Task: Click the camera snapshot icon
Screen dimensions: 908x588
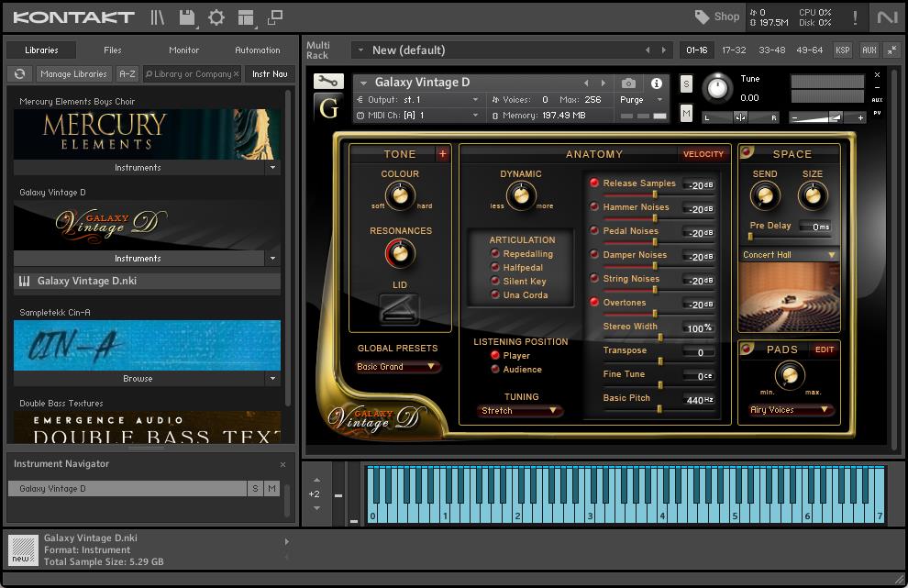Action: click(x=628, y=83)
